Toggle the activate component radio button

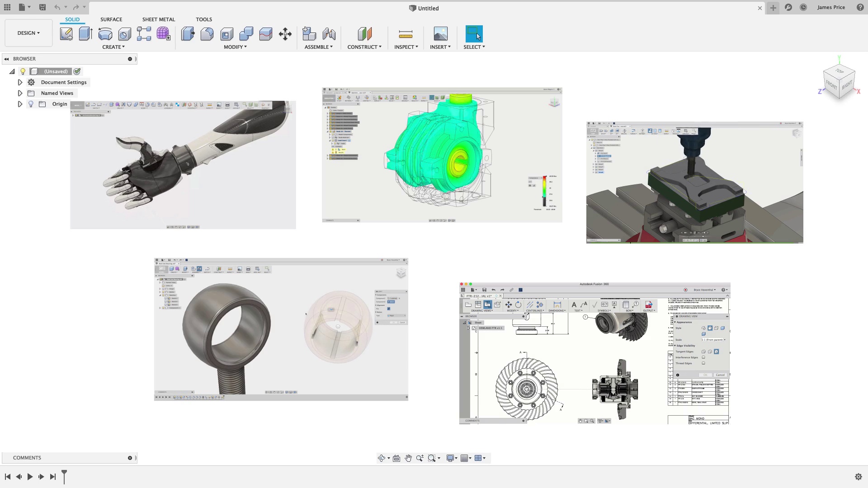coord(77,71)
